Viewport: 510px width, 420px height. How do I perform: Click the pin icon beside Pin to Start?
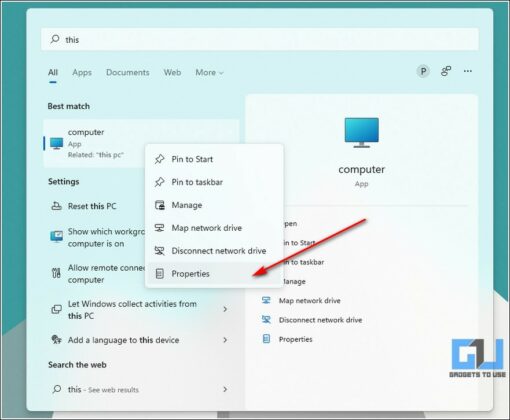pos(160,159)
